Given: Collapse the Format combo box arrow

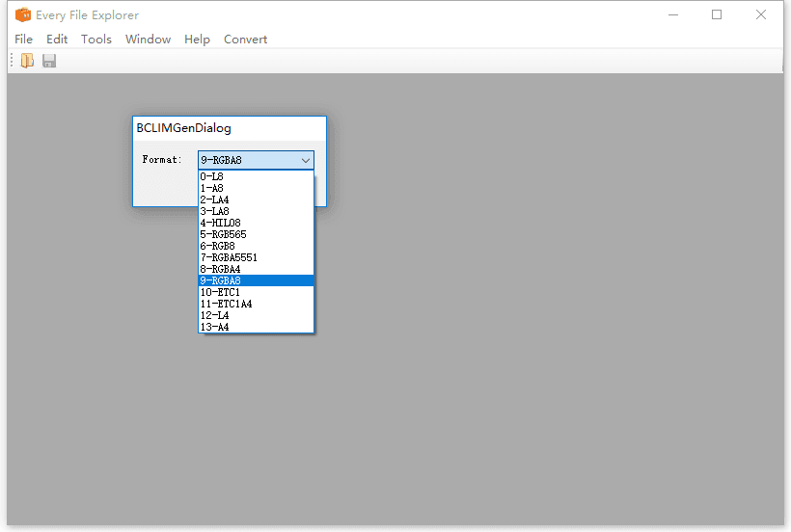Looking at the screenshot, I should coord(305,160).
